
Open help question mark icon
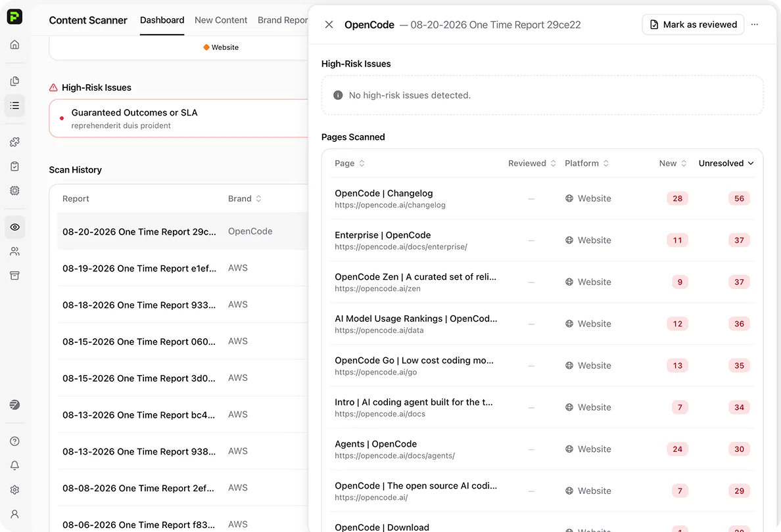pyautogui.click(x=14, y=441)
